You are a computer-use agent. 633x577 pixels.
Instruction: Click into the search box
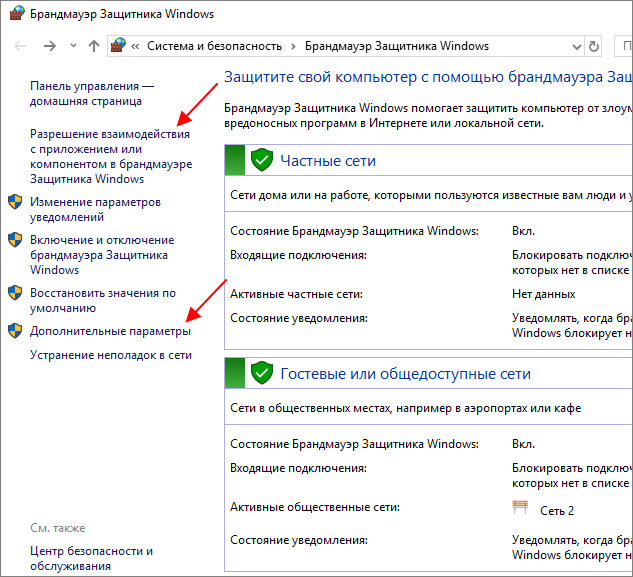(623, 46)
